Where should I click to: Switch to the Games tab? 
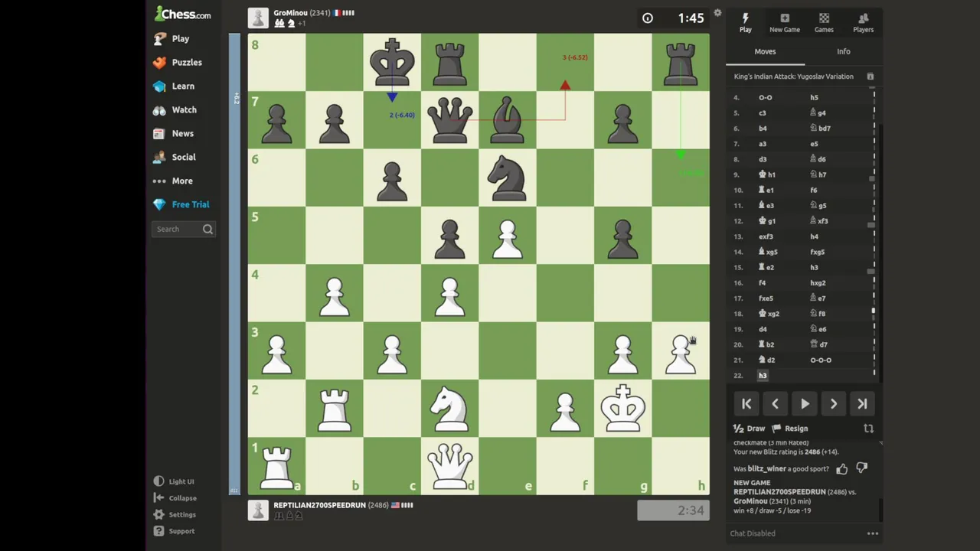tap(824, 23)
